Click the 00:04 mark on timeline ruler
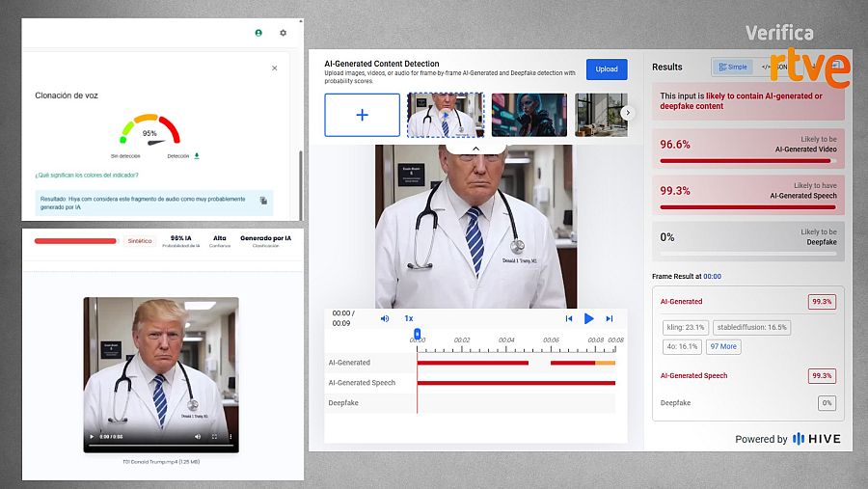The image size is (868, 489). click(x=506, y=340)
